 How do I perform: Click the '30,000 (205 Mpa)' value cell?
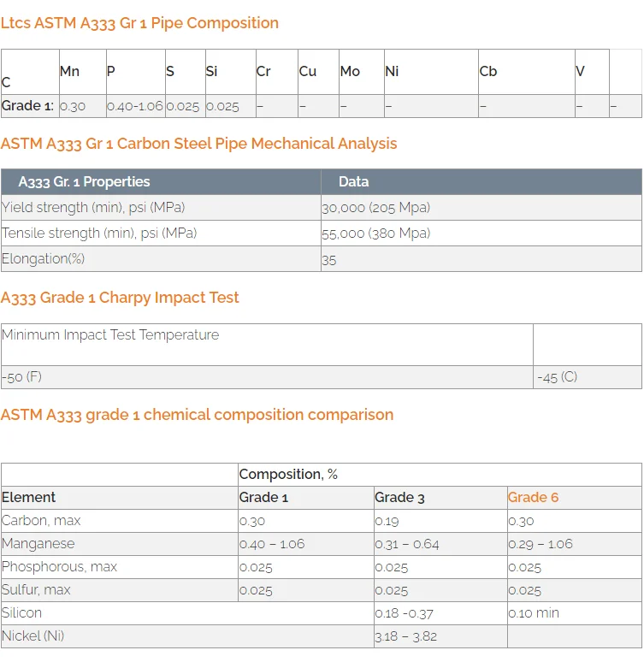click(x=375, y=208)
